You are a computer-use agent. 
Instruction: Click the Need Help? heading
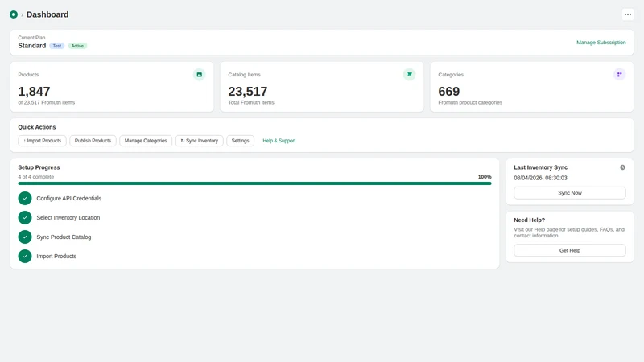tap(530, 220)
